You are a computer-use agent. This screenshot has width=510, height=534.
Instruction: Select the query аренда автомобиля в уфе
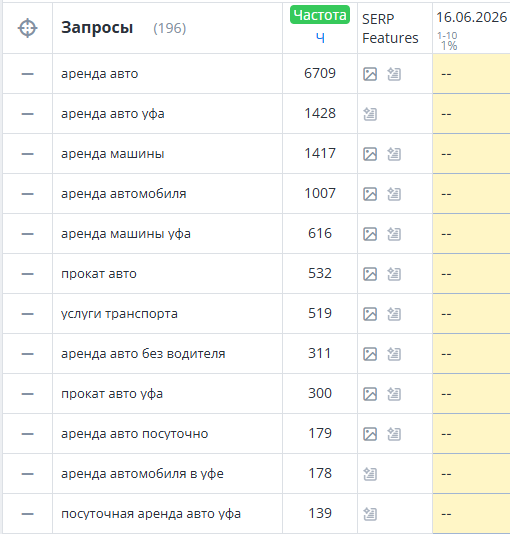[142, 474]
